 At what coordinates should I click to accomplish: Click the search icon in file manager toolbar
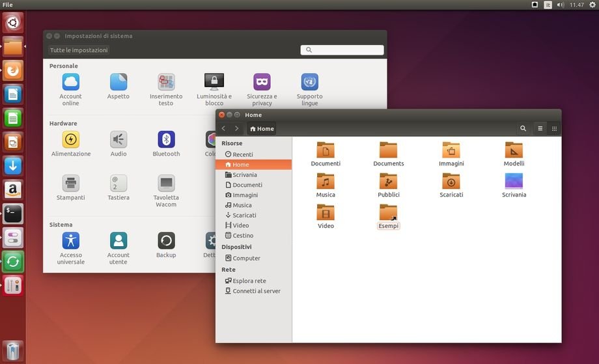(x=523, y=129)
